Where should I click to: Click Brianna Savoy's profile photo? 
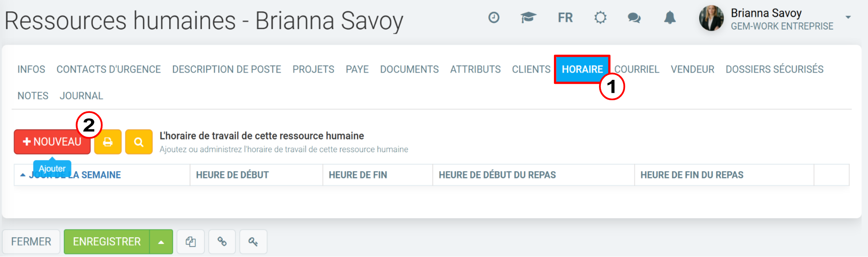coord(711,18)
